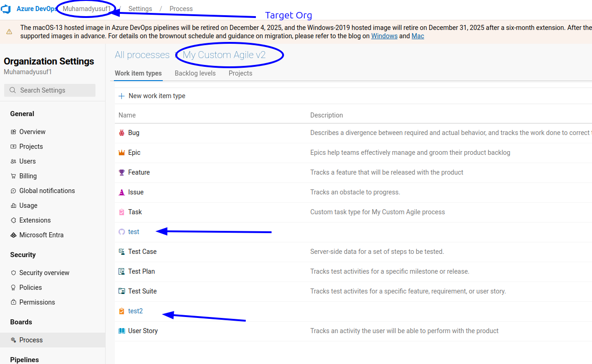Click the plus icon for new work item type
This screenshot has width=592, height=364.
122,96
